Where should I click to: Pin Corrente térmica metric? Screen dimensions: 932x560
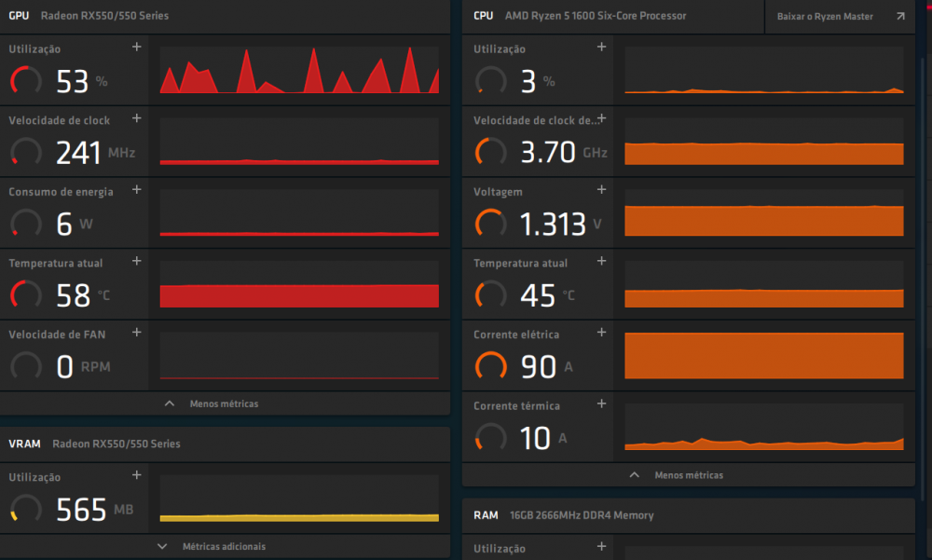pyautogui.click(x=601, y=403)
